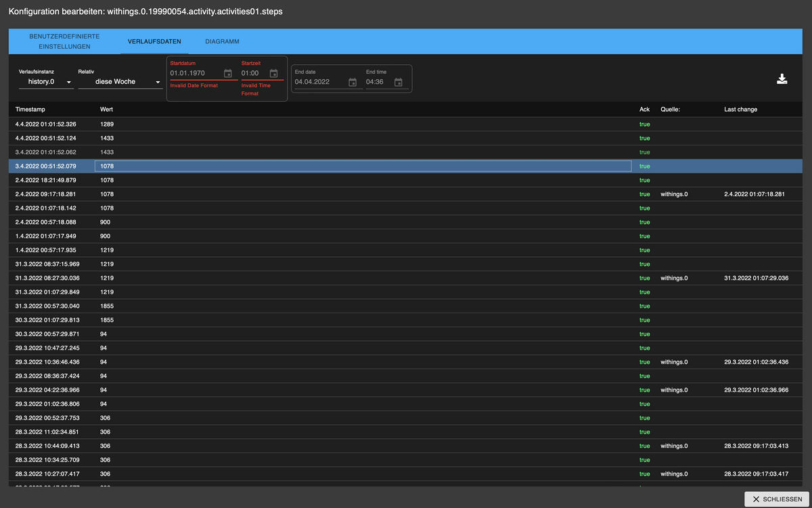The width and height of the screenshot is (812, 508).
Task: Click the Timestamp column header
Action: pos(30,110)
